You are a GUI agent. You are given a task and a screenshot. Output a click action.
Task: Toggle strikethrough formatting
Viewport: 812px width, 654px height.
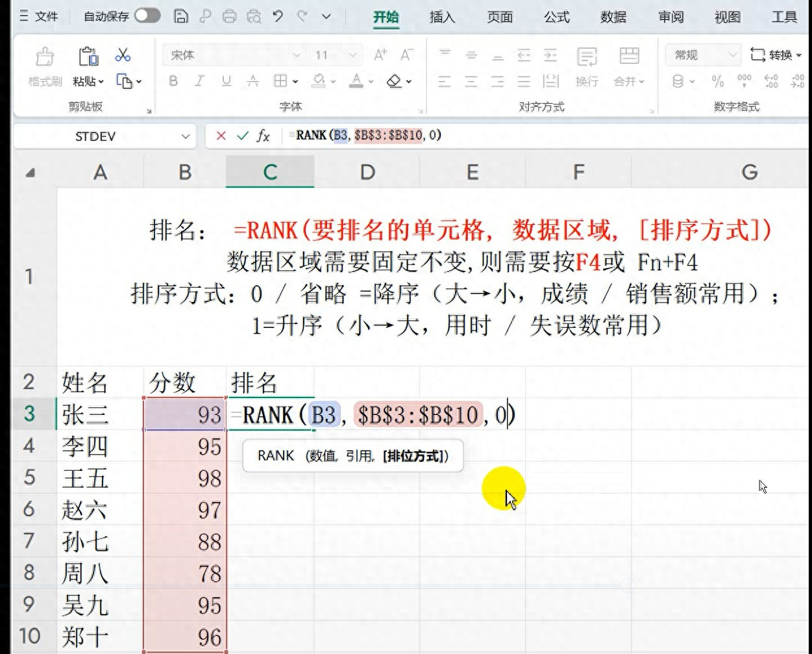tap(253, 81)
